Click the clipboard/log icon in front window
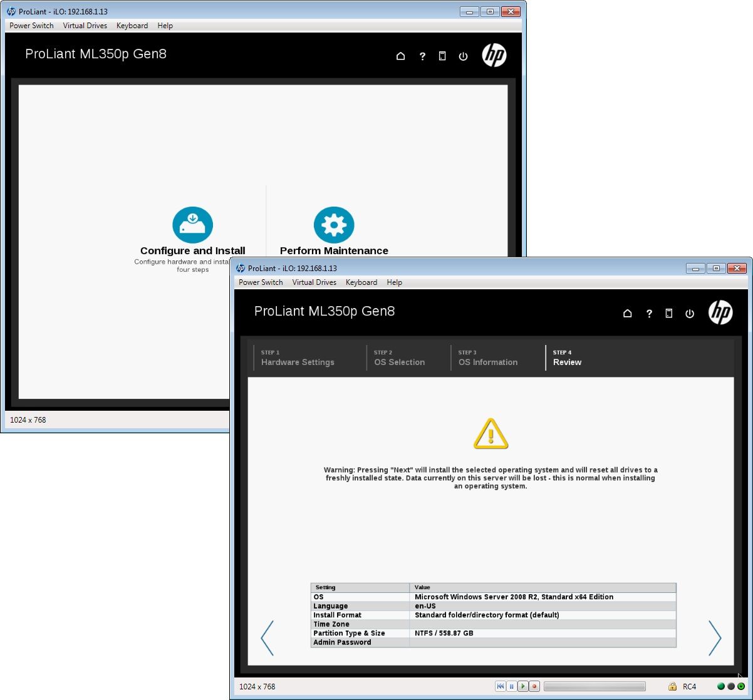This screenshot has height=700, width=753. point(669,314)
